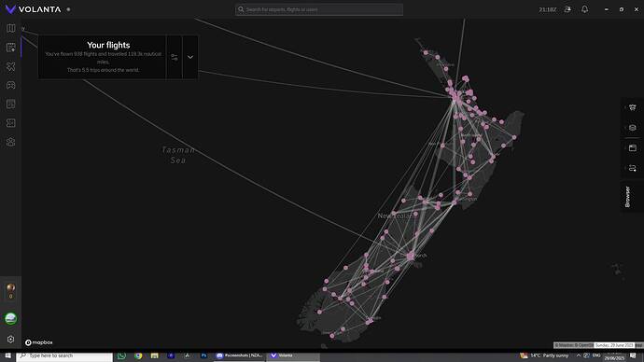Open flight filter sliders in Your flights
The image size is (644, 362).
coord(175,57)
